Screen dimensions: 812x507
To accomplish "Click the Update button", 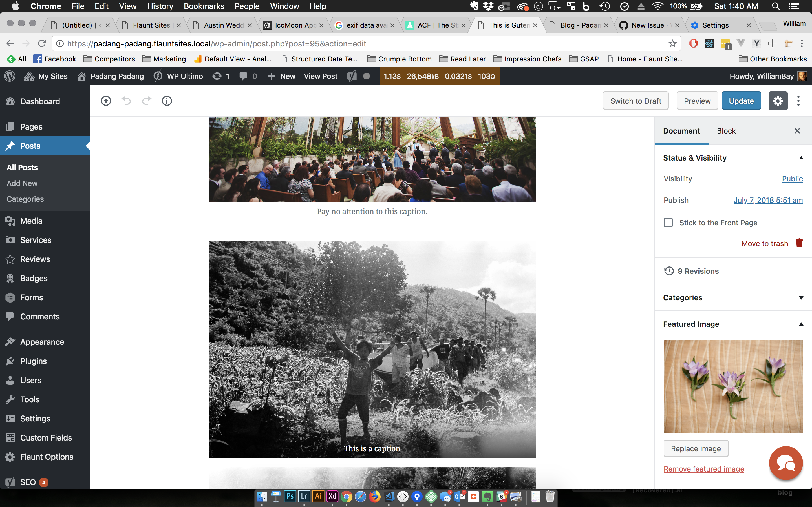I will coord(741,101).
